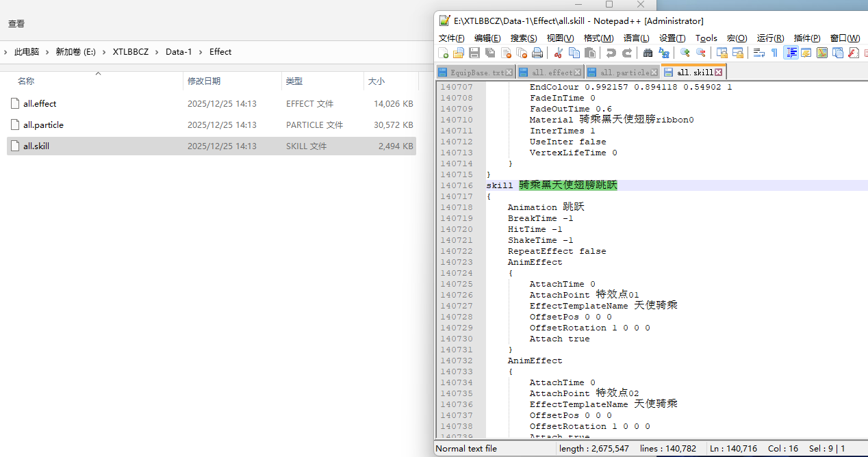Click the Paste toolbar icon
This screenshot has height=457, width=868.
point(590,53)
